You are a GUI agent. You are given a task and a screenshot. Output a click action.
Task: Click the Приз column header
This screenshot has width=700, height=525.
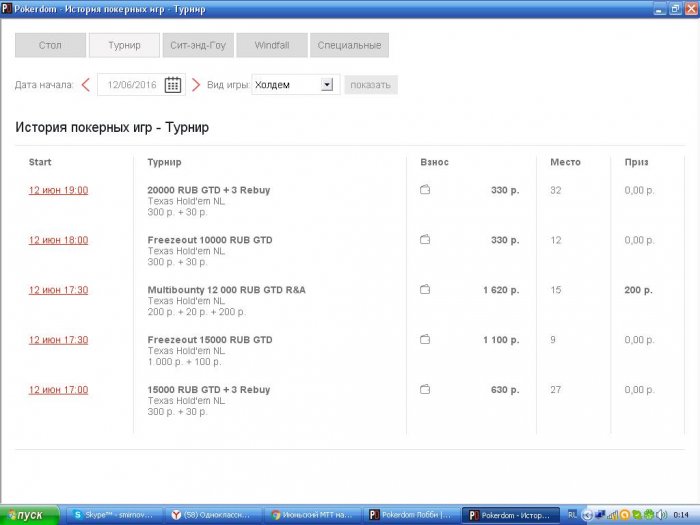coord(636,162)
